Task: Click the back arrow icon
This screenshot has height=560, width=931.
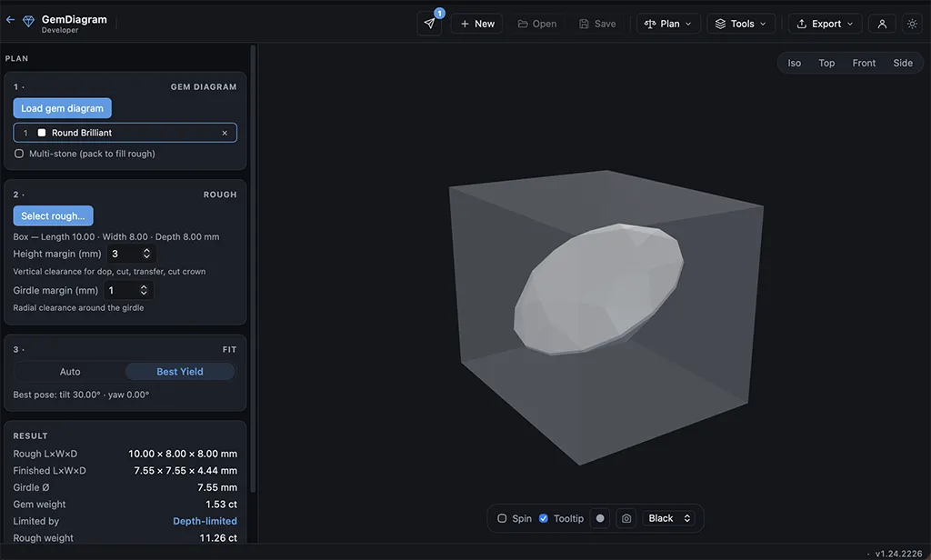Action: [10, 20]
